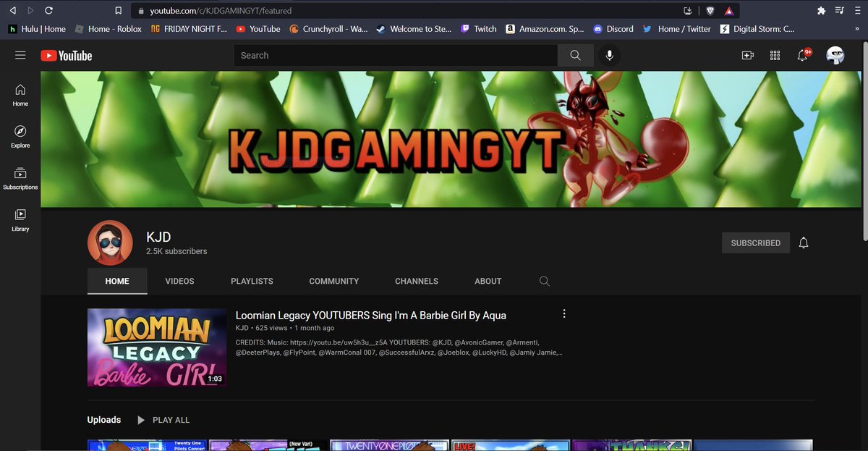Open the ABOUT tab

[x=488, y=281]
